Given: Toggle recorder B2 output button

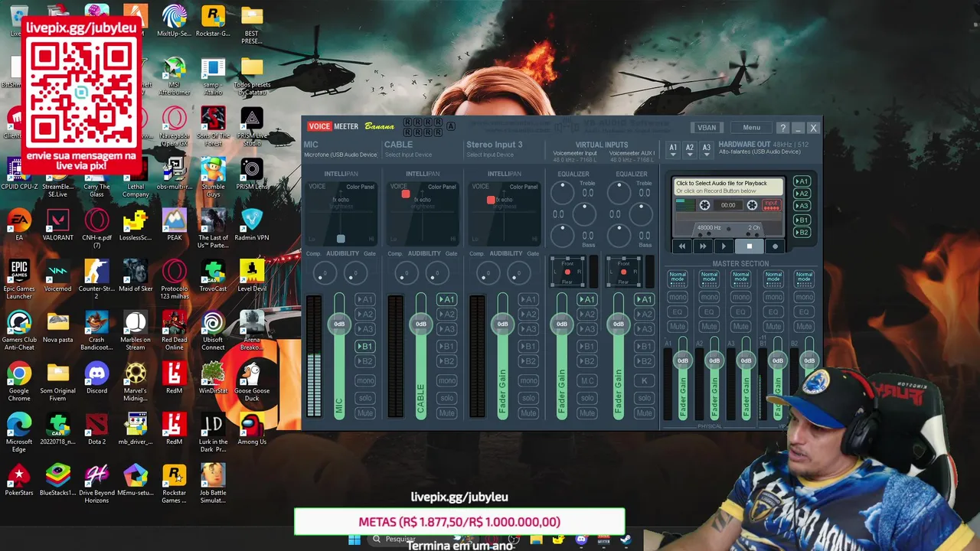Looking at the screenshot, I should (x=802, y=232).
